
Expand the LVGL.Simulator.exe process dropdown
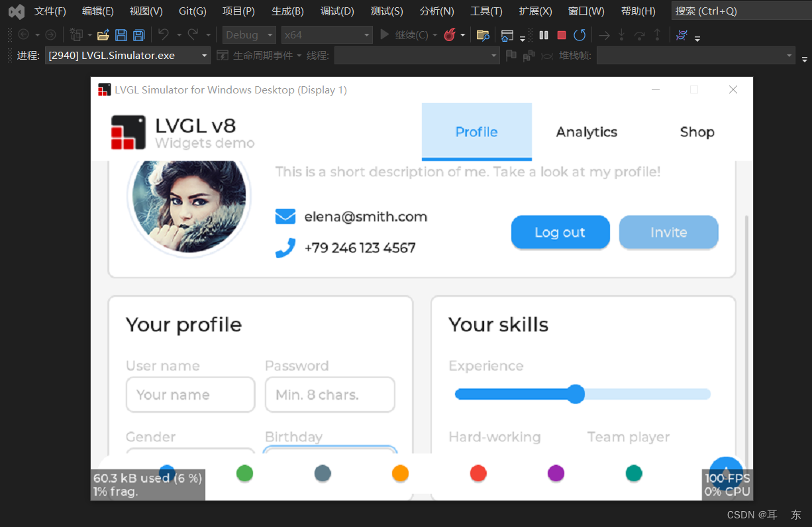click(x=205, y=56)
